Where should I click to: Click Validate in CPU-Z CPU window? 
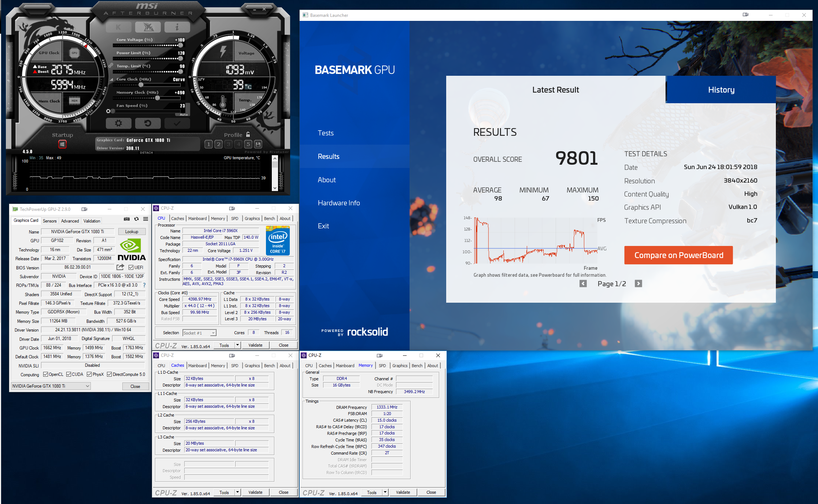click(x=255, y=345)
